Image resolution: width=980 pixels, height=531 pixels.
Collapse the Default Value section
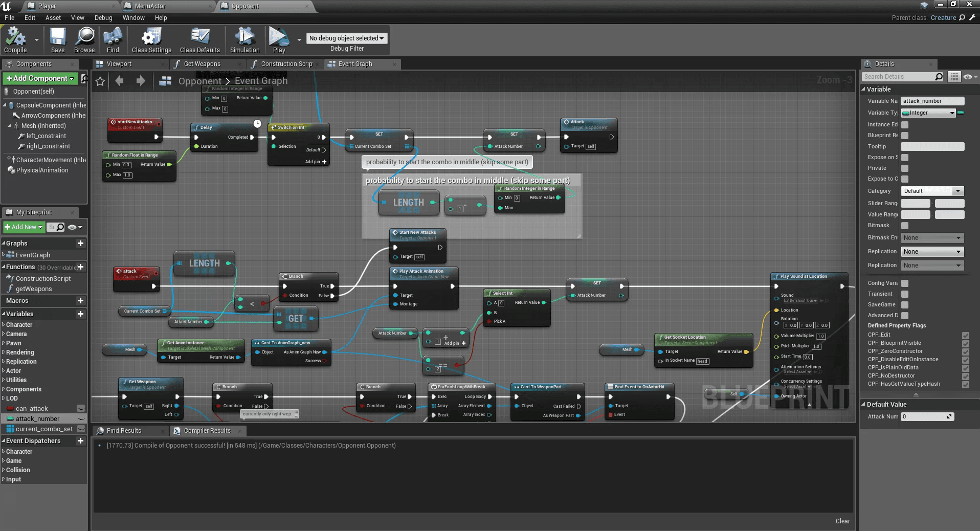863,405
